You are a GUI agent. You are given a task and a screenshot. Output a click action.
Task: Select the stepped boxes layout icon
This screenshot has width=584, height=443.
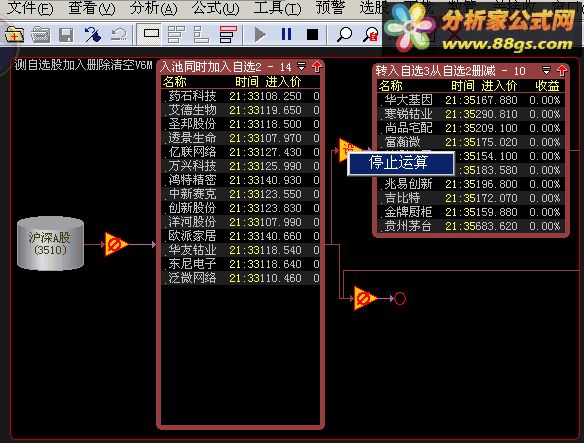(201, 35)
